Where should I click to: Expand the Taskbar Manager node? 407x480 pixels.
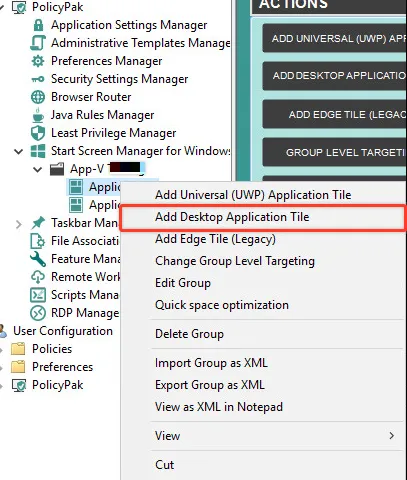19,224
